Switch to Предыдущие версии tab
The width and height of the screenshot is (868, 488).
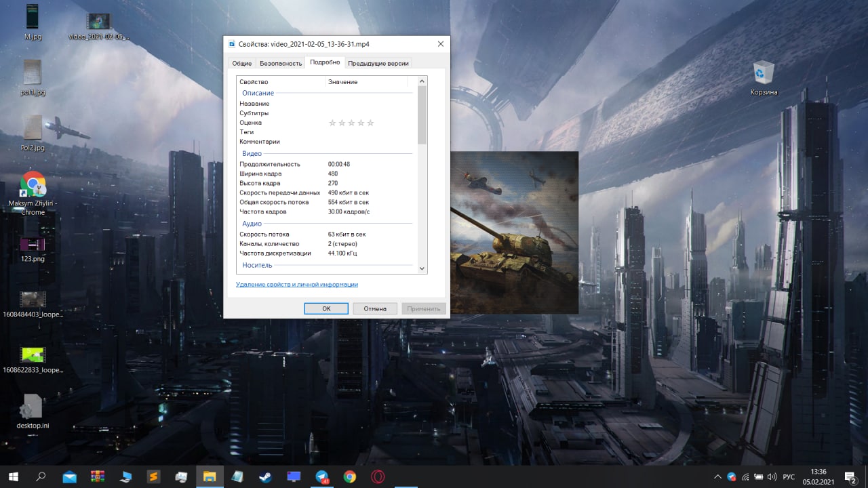pos(378,63)
